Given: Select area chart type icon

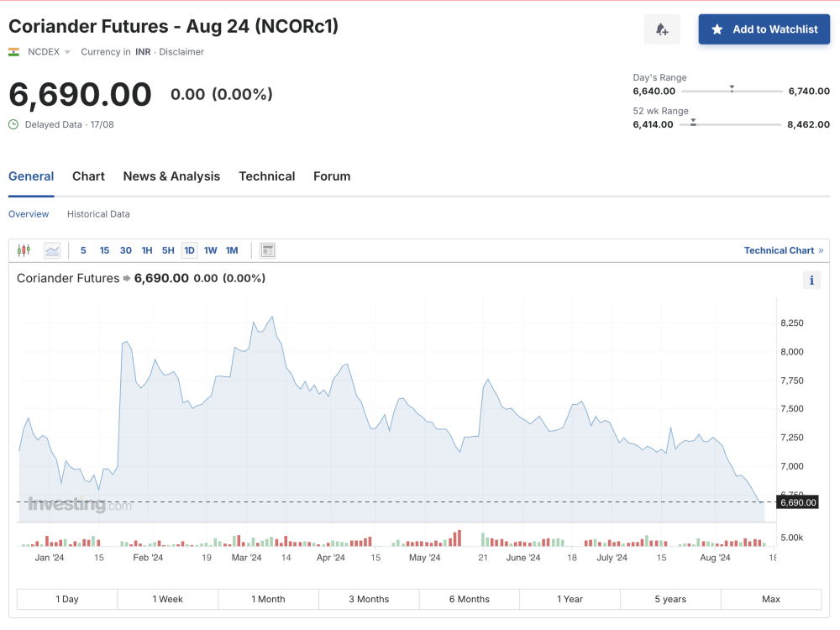Looking at the screenshot, I should pyautogui.click(x=52, y=250).
